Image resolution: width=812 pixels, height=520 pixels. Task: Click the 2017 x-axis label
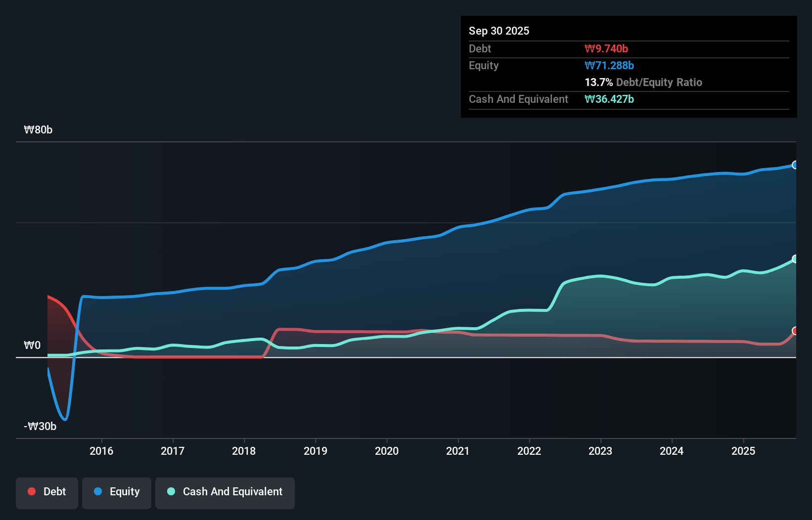173,451
